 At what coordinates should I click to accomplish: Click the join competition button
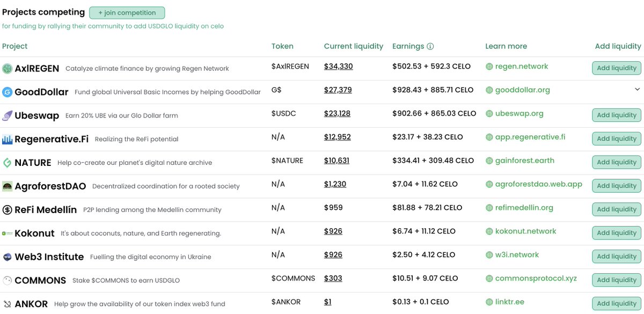pos(127,13)
